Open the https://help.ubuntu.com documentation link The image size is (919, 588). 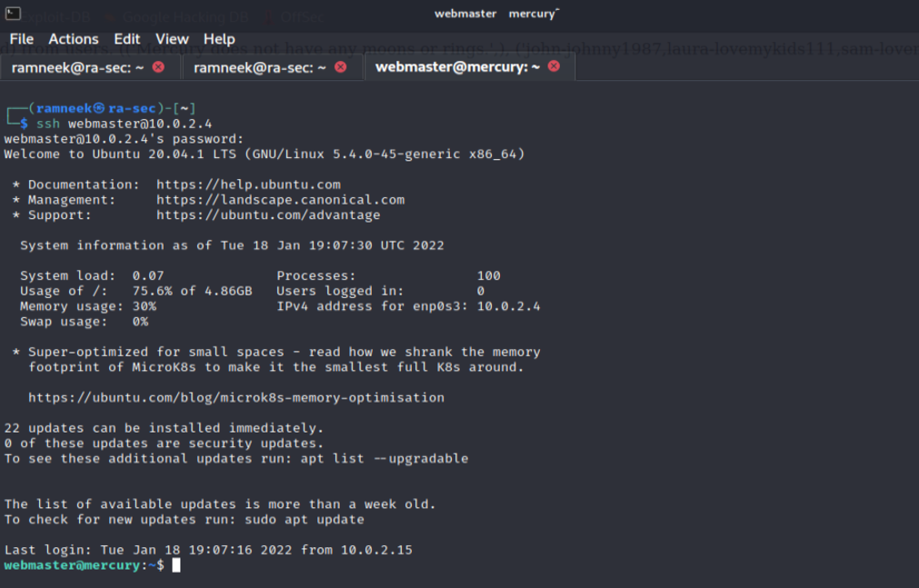click(248, 184)
